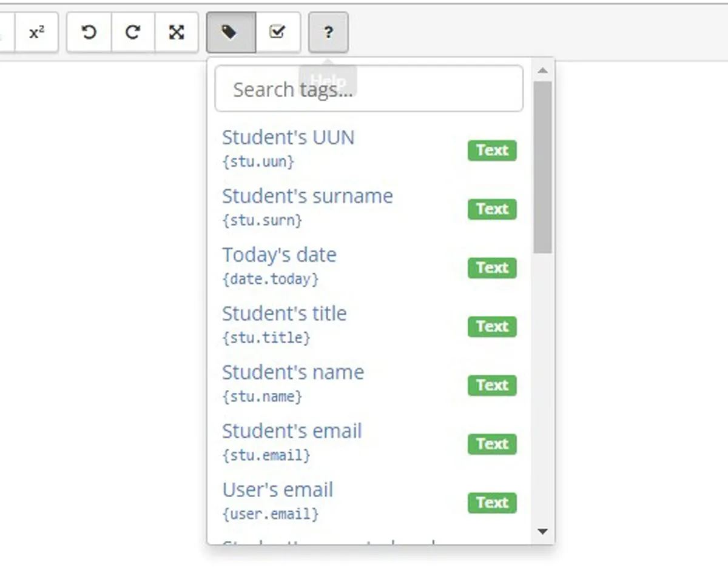Insert the Student's UUN tag
Screen dimensions: 728x579
pyautogui.click(x=288, y=137)
